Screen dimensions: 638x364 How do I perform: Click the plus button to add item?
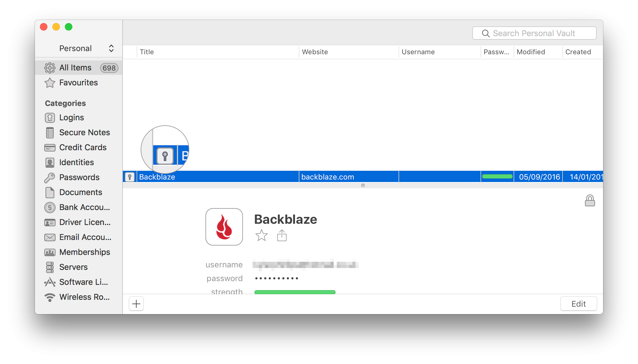point(136,304)
